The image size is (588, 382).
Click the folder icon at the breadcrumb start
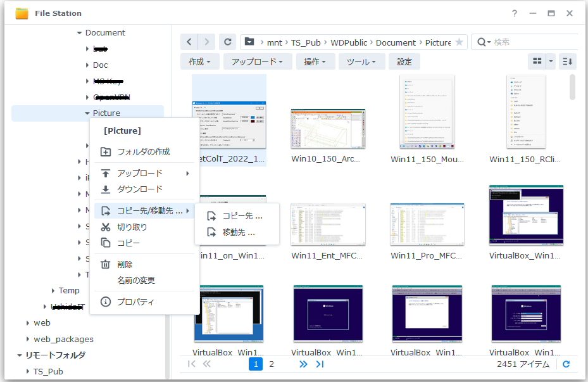[x=248, y=42]
